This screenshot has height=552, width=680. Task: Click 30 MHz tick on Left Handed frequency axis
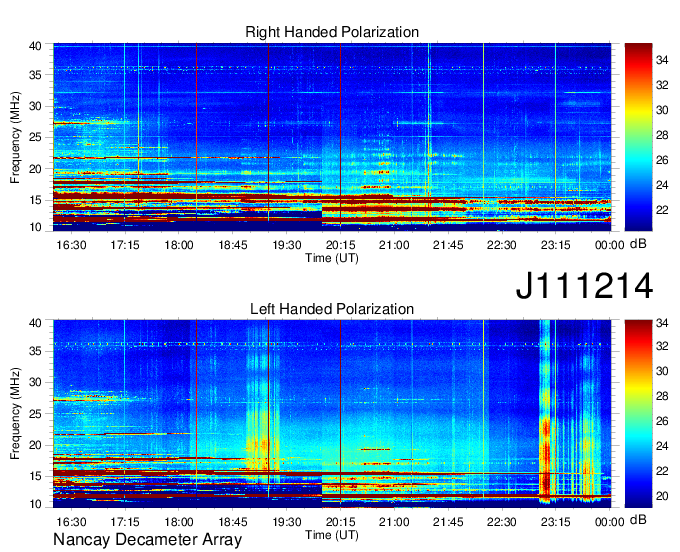[x=35, y=383]
